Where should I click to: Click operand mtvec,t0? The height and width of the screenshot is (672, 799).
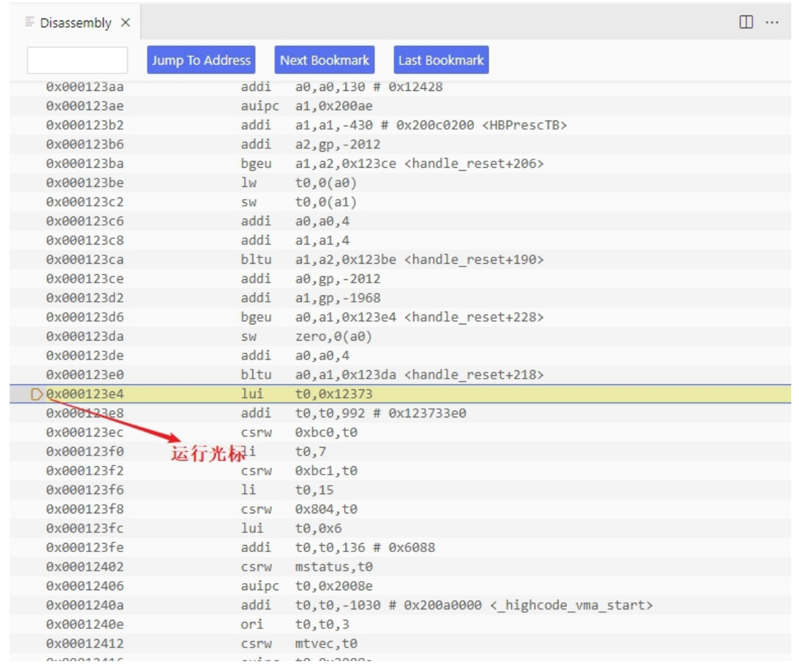(326, 644)
